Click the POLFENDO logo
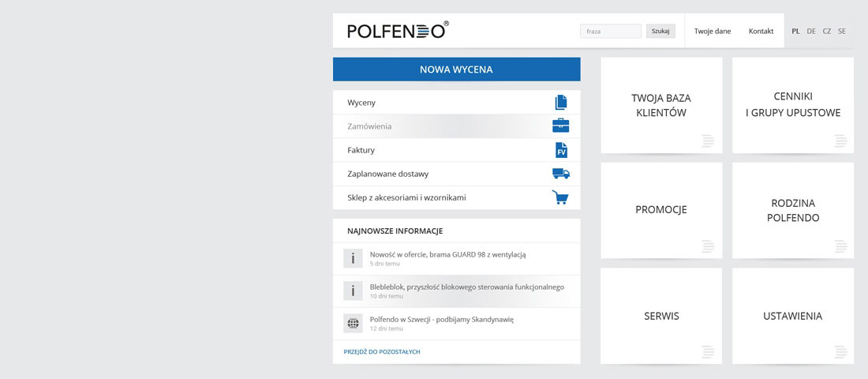Screen dimensions: 868x379 (398, 31)
